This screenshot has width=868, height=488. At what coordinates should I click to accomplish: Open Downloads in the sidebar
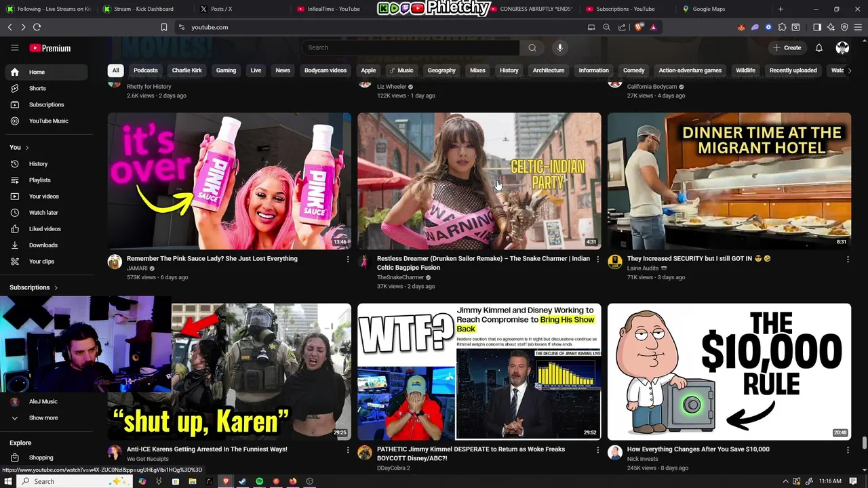coord(46,245)
